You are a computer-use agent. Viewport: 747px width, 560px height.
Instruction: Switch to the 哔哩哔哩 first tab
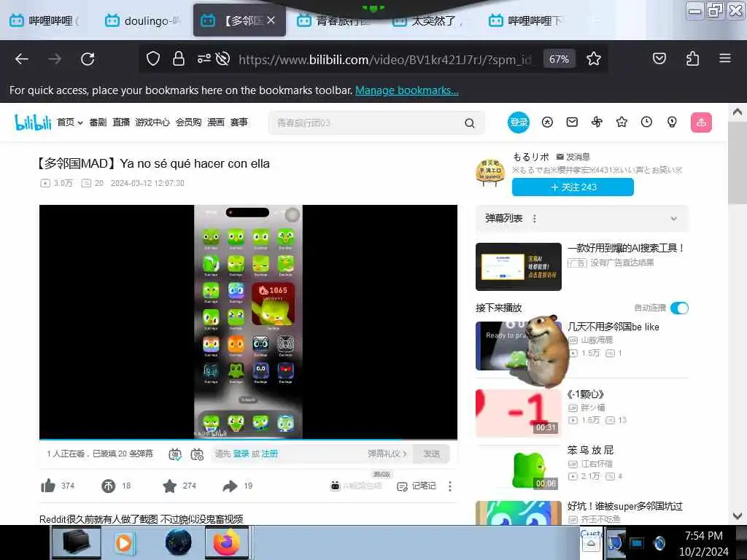pyautogui.click(x=45, y=20)
